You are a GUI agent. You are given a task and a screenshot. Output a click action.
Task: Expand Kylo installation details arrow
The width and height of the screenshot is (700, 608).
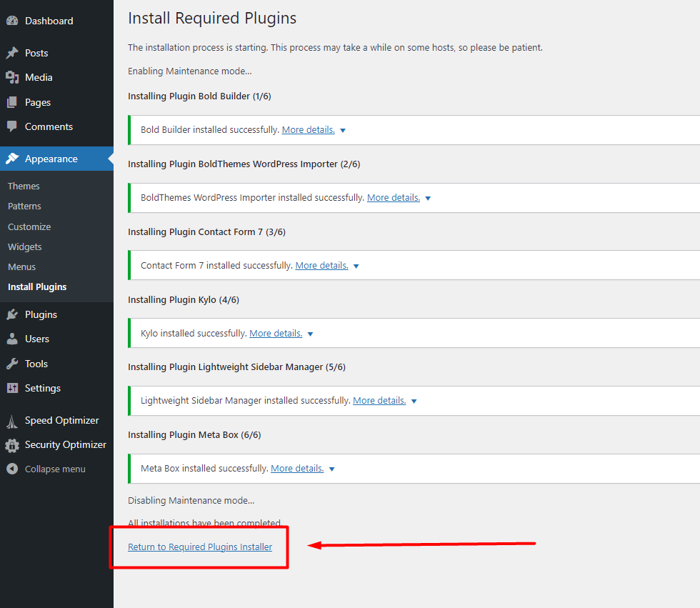click(310, 334)
